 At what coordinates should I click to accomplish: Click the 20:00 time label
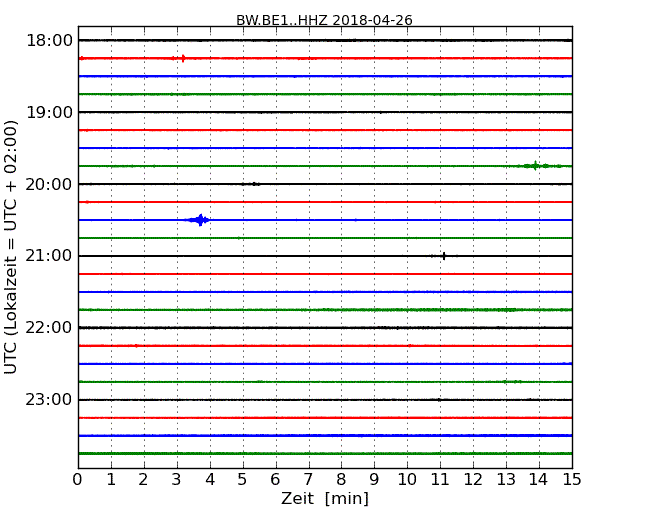click(49, 184)
